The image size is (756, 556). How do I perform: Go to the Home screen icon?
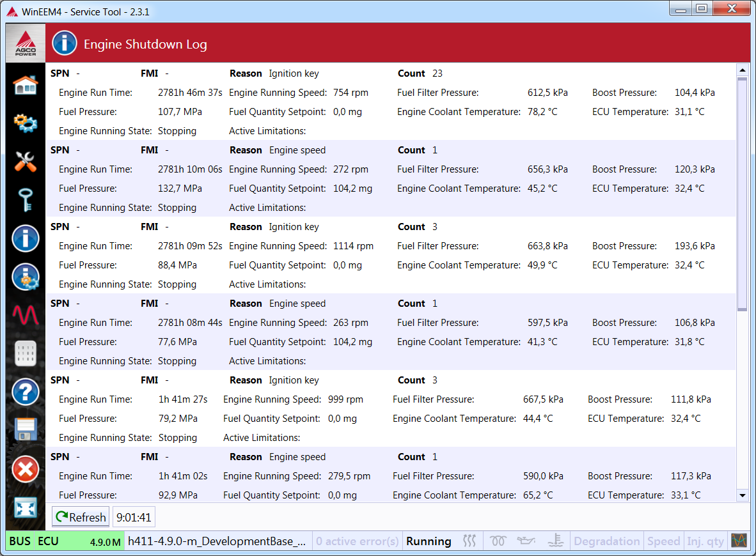click(x=26, y=85)
